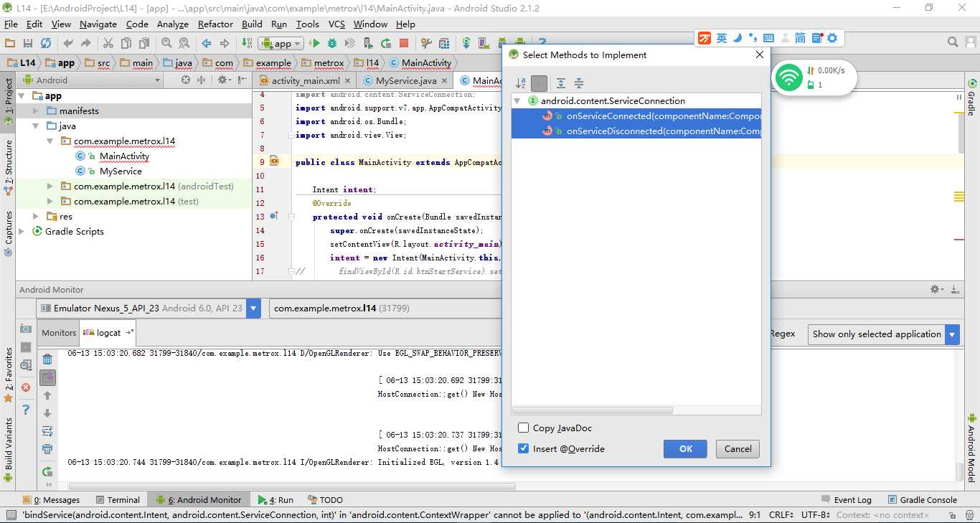Click the Android Monitor help question icon
This screenshot has width=980, height=523.
click(x=26, y=410)
